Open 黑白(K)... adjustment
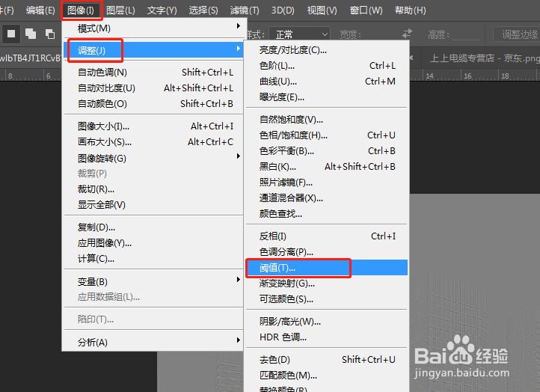 (327, 167)
